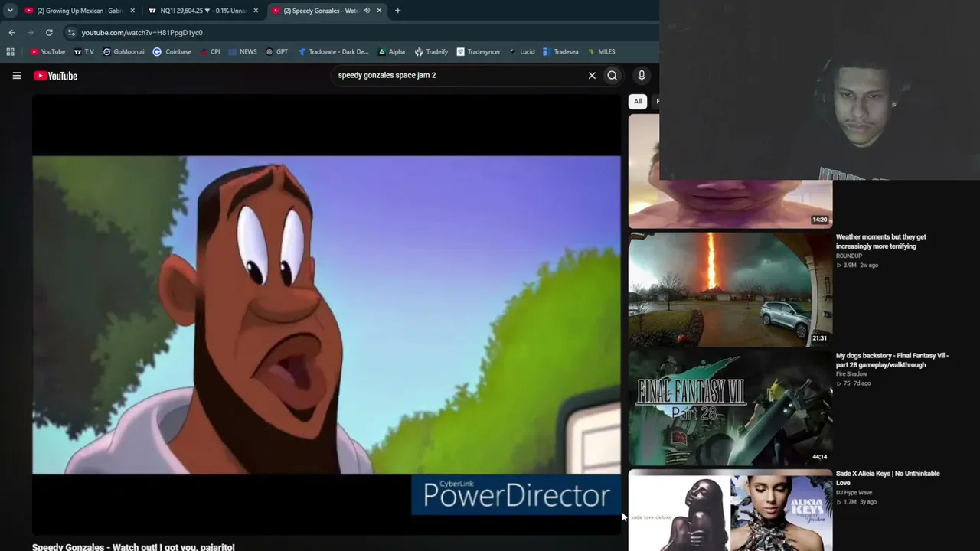The image size is (980, 551).
Task: Open the YouTube bookmark
Action: pos(47,52)
